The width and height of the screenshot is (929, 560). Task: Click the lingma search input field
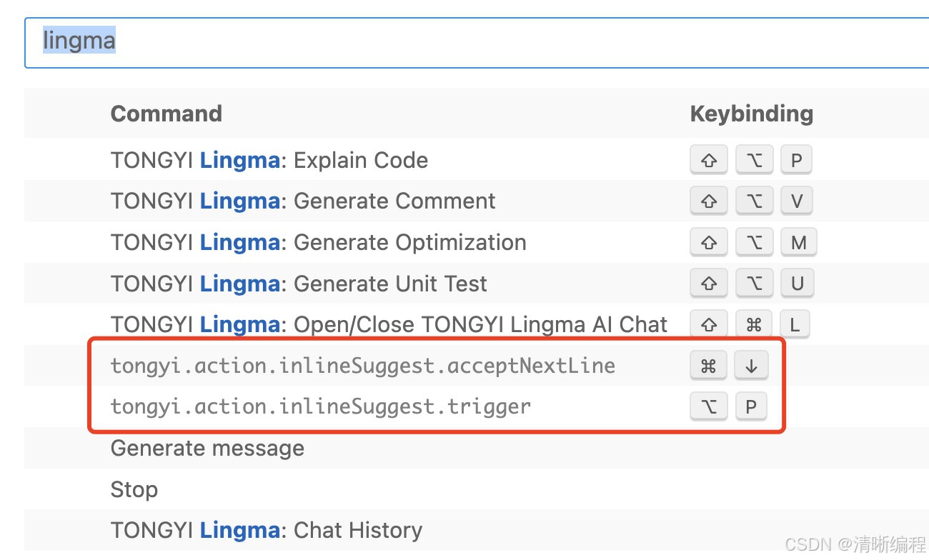coord(477,42)
